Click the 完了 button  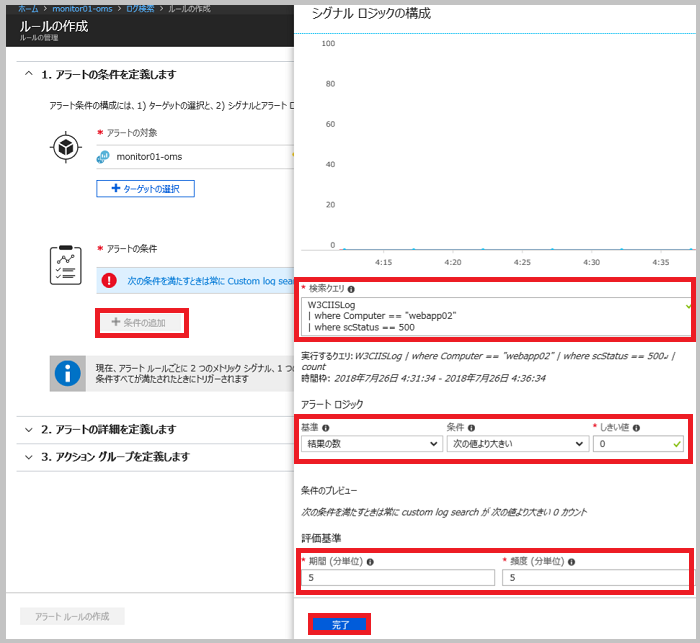(340, 625)
